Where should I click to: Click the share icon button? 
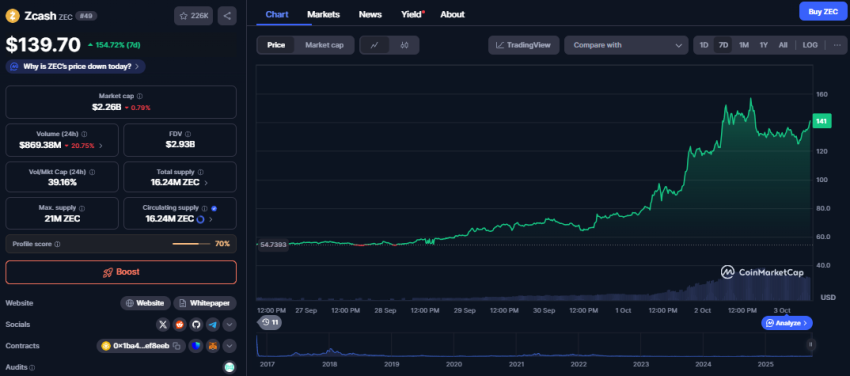(x=227, y=16)
